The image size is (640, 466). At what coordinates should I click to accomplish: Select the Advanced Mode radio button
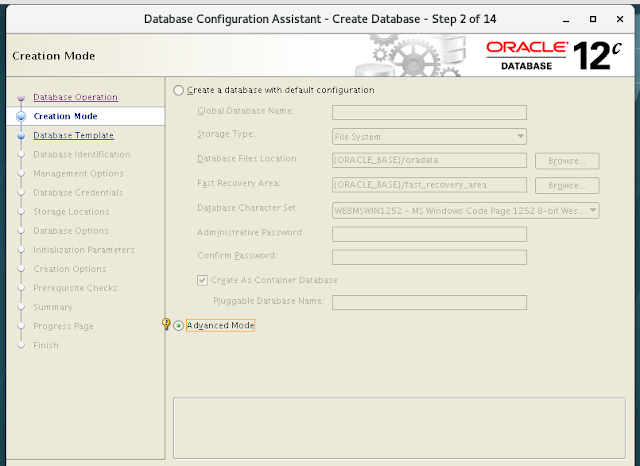pyautogui.click(x=178, y=326)
